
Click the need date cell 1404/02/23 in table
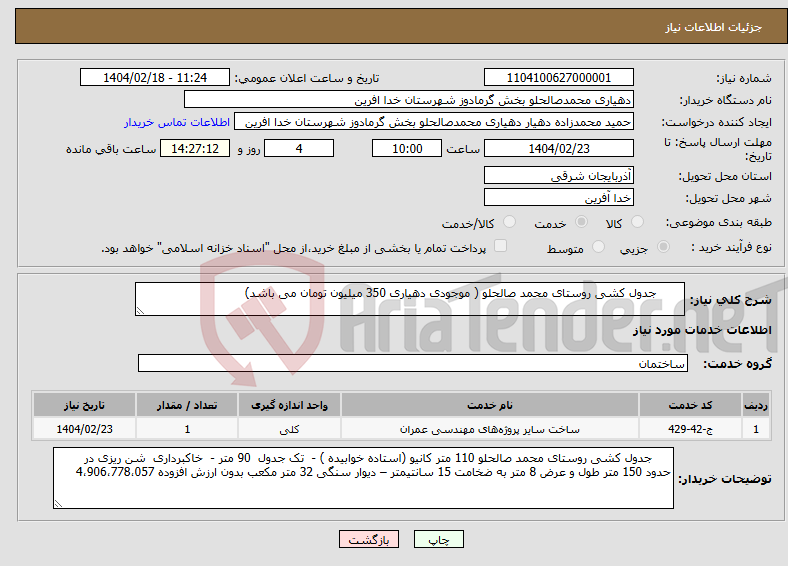84,429
